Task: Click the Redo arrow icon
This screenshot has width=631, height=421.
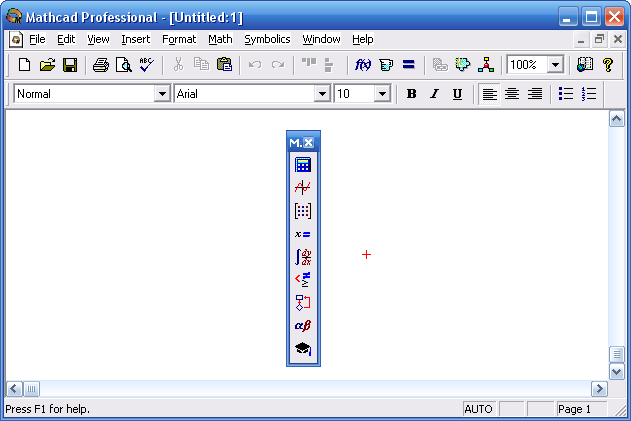Action: (278, 64)
